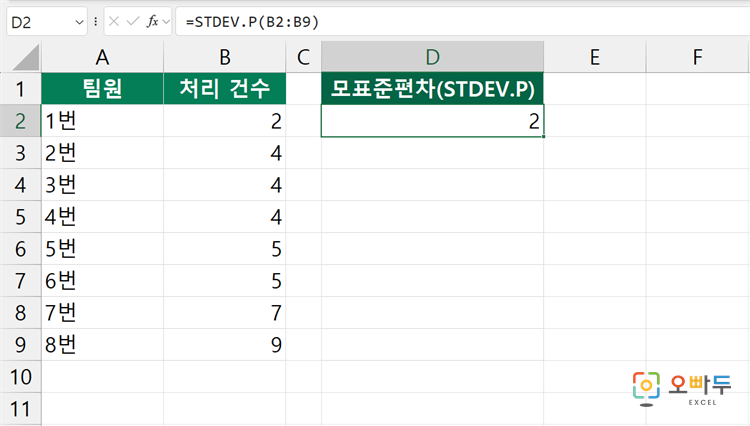Select row 9 header
Image resolution: width=750 pixels, height=426 pixels.
pos(20,345)
